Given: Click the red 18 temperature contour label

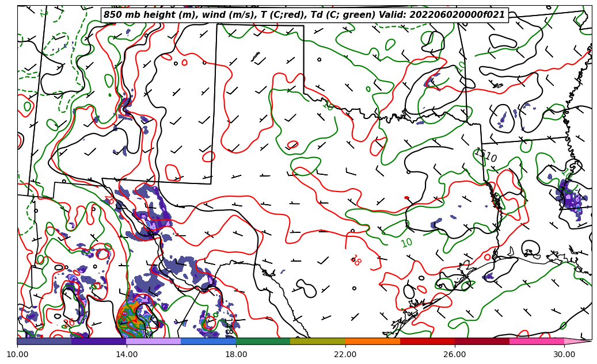Looking at the screenshot, I should (355, 260).
